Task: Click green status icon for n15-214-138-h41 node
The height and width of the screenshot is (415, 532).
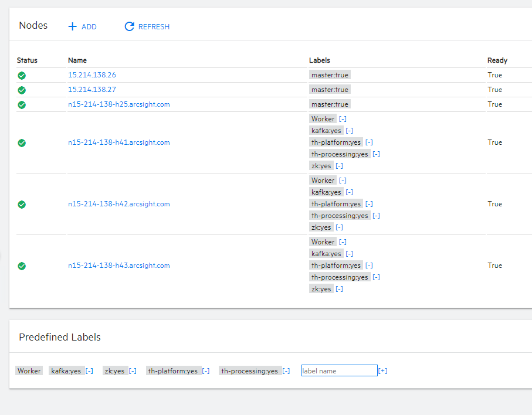Action: pos(22,142)
